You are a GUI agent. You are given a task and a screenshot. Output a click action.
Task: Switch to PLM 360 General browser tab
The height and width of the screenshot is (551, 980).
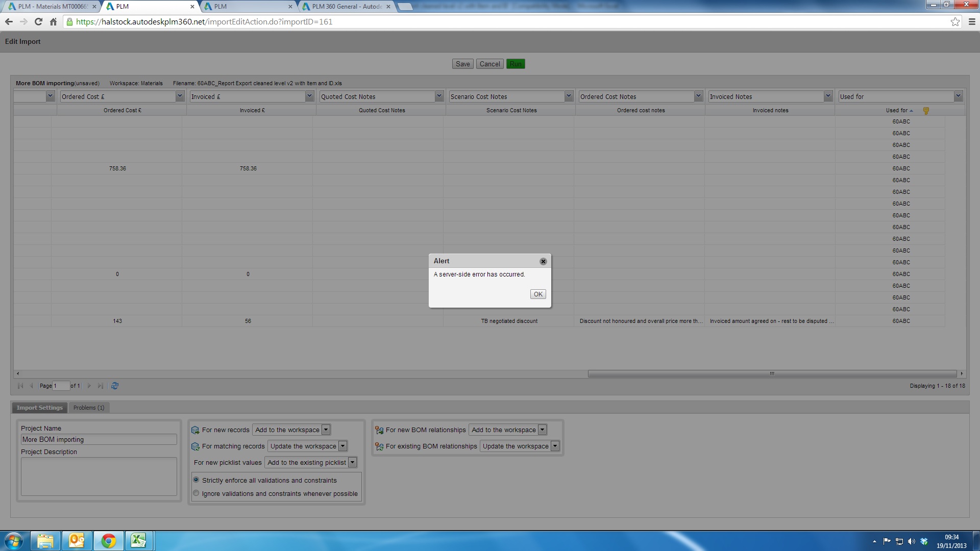coord(347,7)
